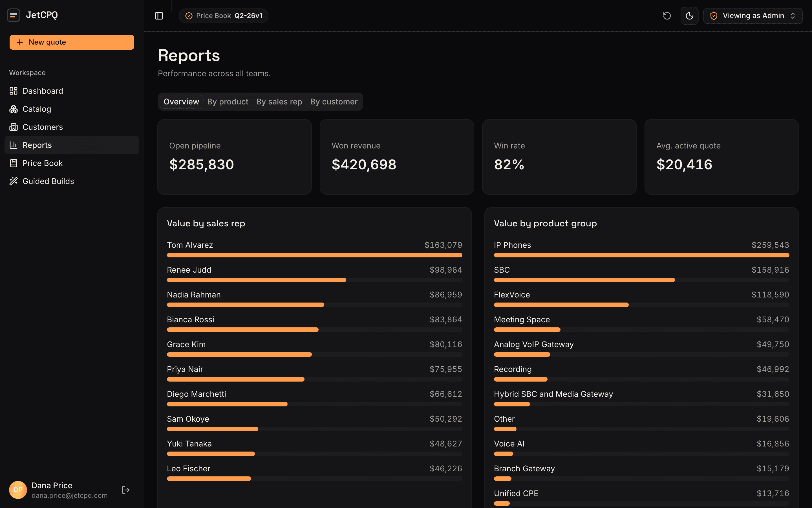Click the name Yuki Tanaka
This screenshot has height=508, width=812.
pos(189,444)
